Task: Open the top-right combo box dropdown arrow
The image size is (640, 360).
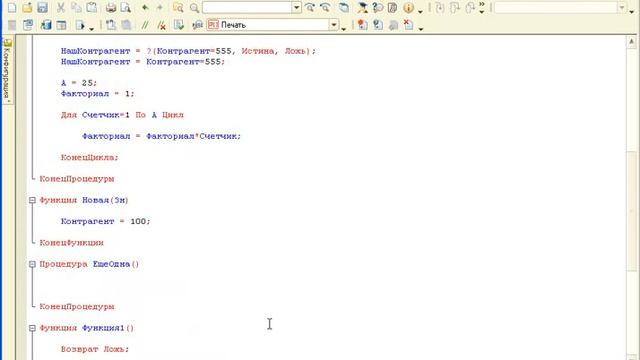Action: [622, 7]
